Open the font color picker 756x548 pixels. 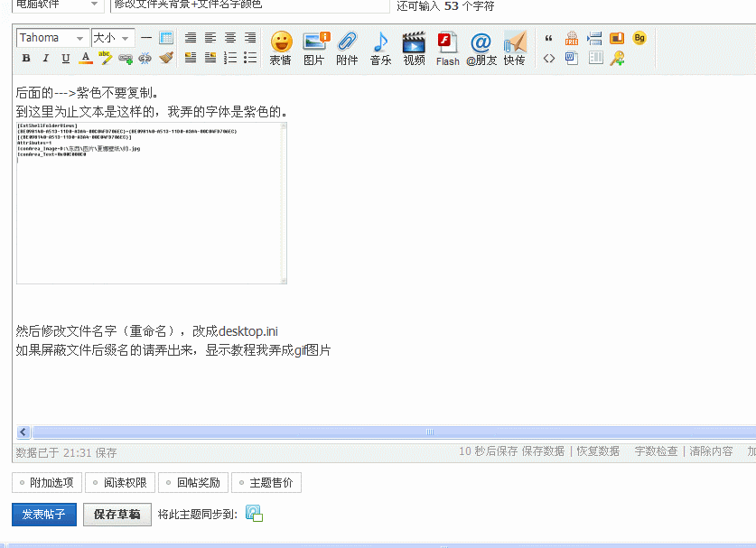point(85,59)
